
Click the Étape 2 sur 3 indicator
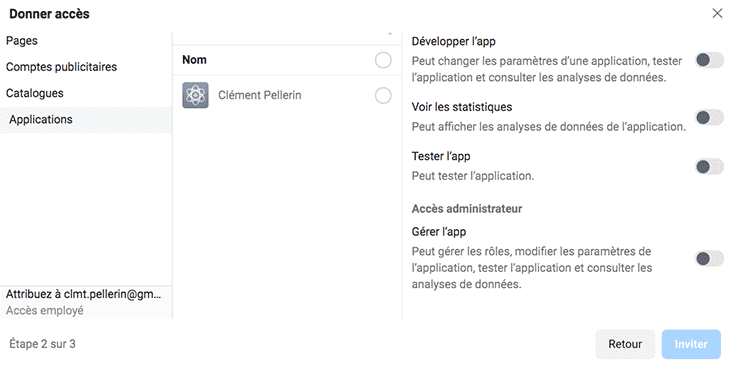42,344
